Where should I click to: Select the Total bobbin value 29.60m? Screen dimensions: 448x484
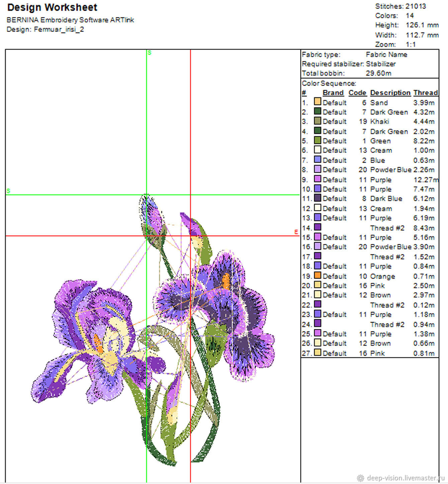(378, 73)
